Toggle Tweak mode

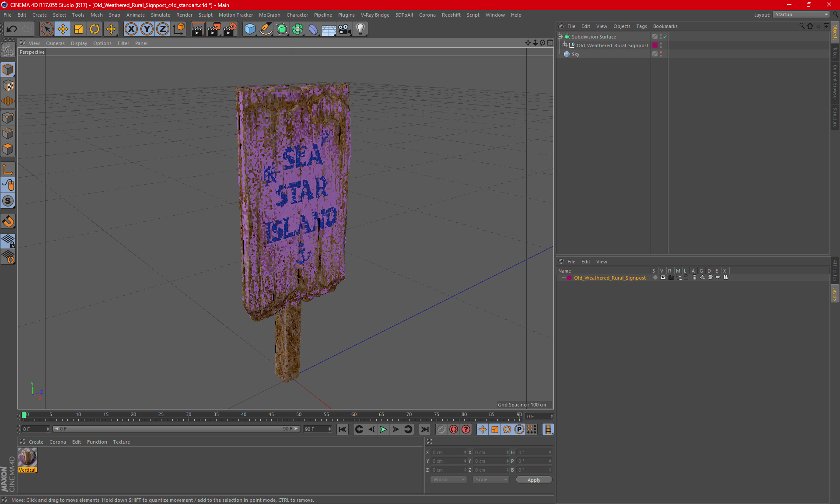coord(8,185)
